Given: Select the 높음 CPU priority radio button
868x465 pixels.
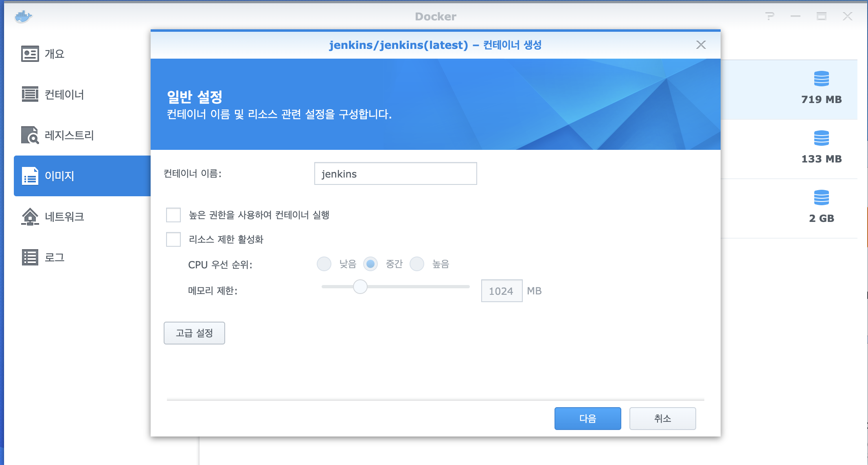Looking at the screenshot, I should [x=417, y=264].
